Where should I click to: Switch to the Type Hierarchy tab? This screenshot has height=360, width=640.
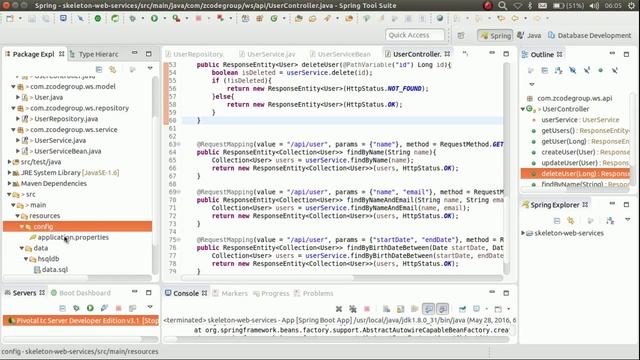tap(95, 54)
